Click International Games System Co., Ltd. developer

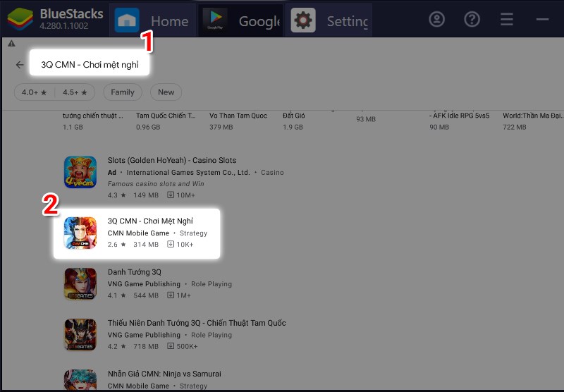tap(188, 173)
